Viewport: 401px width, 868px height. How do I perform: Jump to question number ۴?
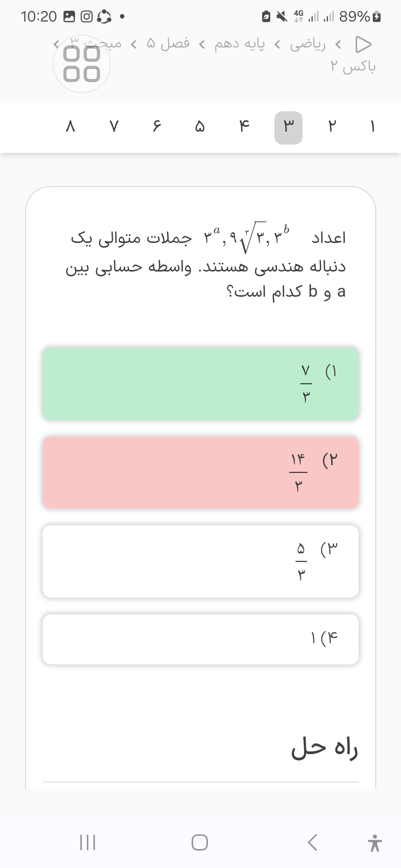click(244, 127)
